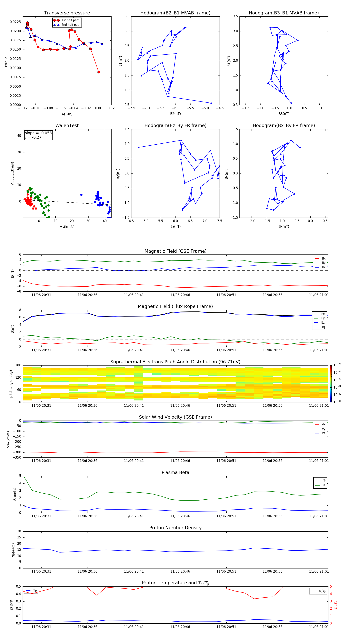Click the "V_remaining(km/s)" y-axis label
Screen dimensions: 351x644
[12, 173]
